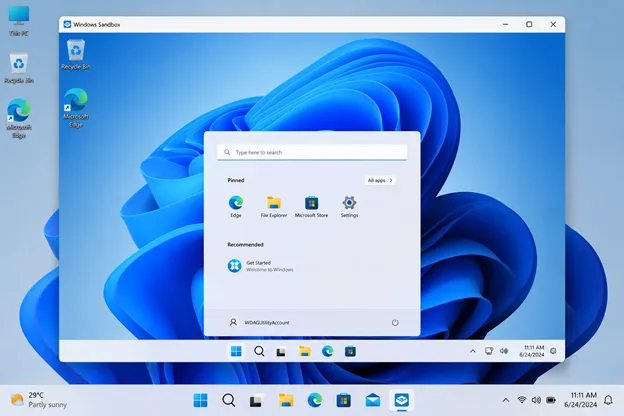Select the Recycle Bin inside the Sandbox desktop

(76, 55)
